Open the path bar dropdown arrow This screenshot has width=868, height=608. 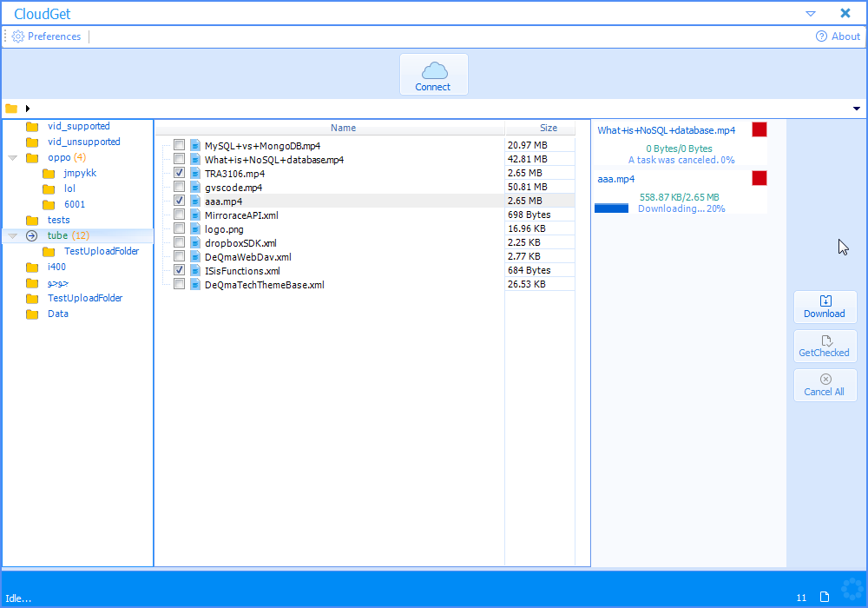tap(857, 109)
